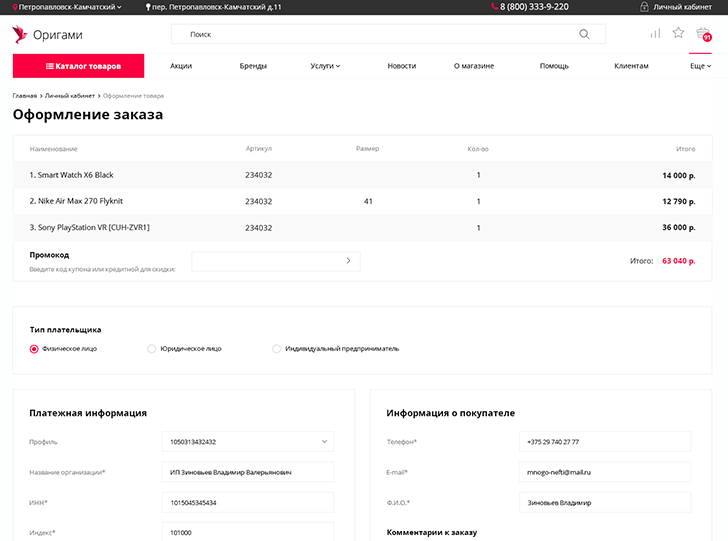The width and height of the screenshot is (728, 541).
Task: Click the E-mail field mnogo-nefti@mail.ru
Action: 605,472
